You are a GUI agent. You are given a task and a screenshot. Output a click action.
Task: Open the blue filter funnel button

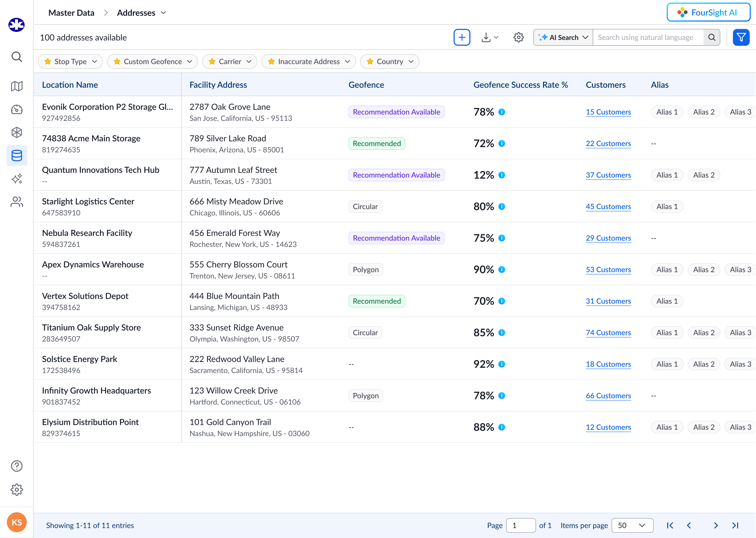click(x=741, y=38)
